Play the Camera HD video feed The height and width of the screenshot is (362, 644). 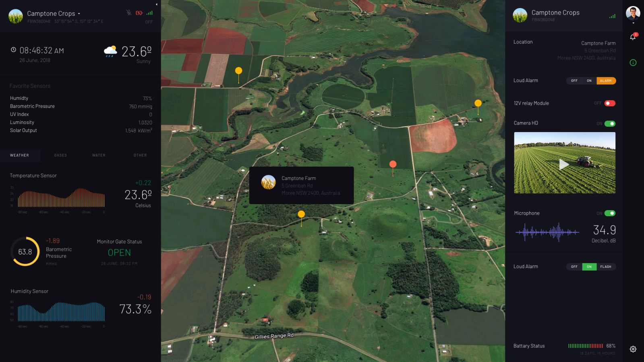tap(564, 164)
